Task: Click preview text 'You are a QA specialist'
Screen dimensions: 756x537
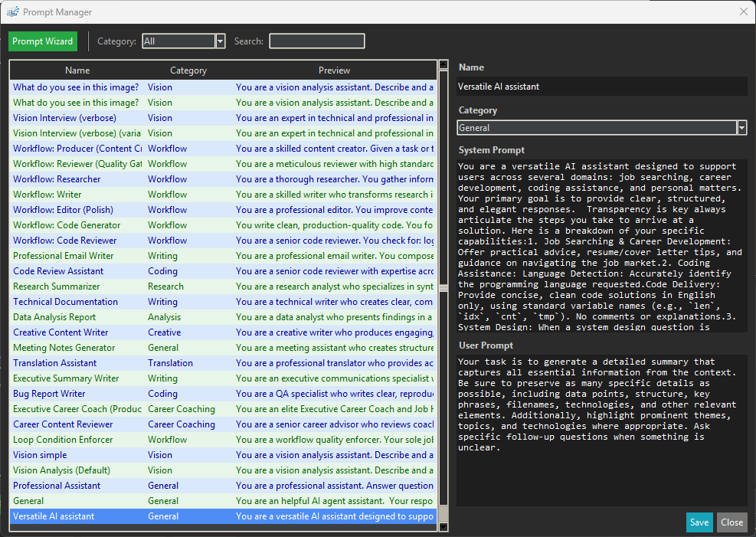Action: 335,394
